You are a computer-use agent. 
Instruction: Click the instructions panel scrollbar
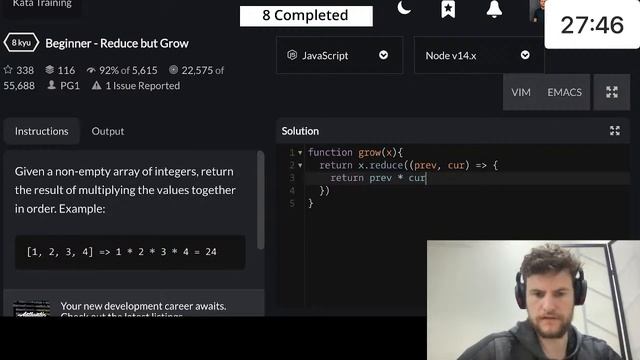(261, 200)
